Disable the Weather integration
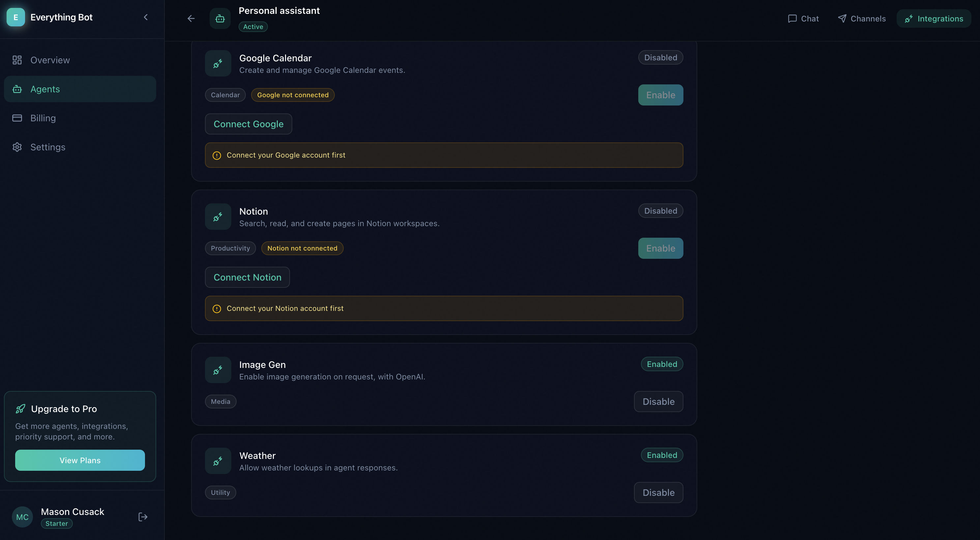 click(x=658, y=493)
